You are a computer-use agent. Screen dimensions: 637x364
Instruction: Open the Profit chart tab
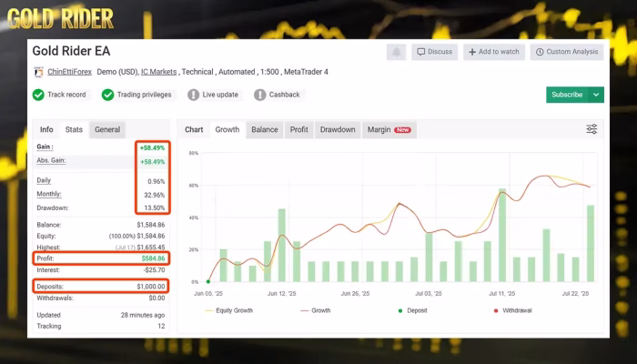coord(299,129)
